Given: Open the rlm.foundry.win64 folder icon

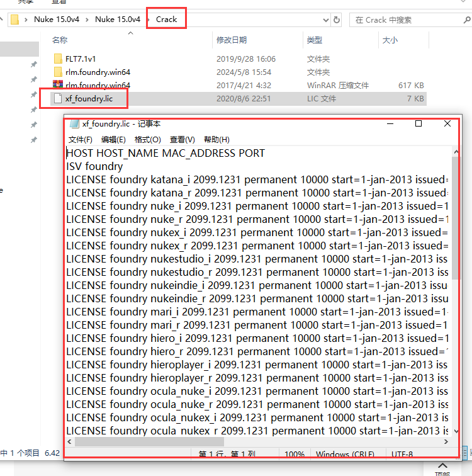Looking at the screenshot, I should (x=58, y=72).
